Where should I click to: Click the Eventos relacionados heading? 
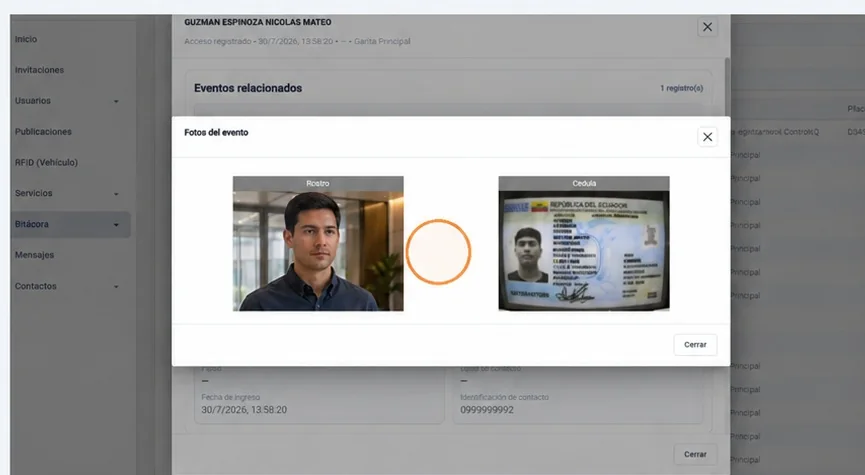pos(248,88)
